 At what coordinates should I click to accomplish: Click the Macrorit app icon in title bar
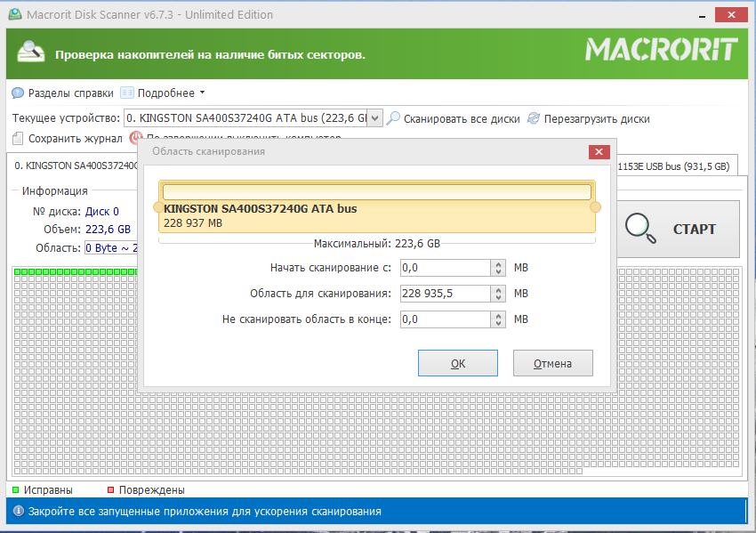pyautogui.click(x=15, y=14)
